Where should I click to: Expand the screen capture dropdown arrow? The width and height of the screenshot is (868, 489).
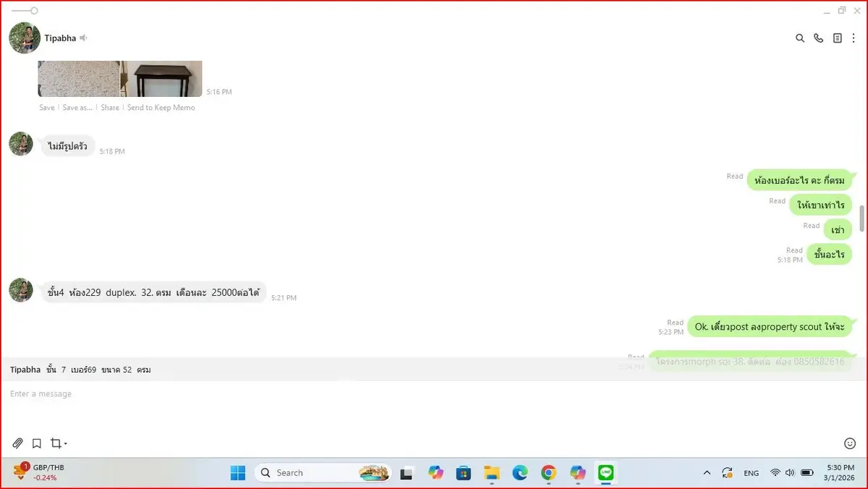(x=66, y=444)
